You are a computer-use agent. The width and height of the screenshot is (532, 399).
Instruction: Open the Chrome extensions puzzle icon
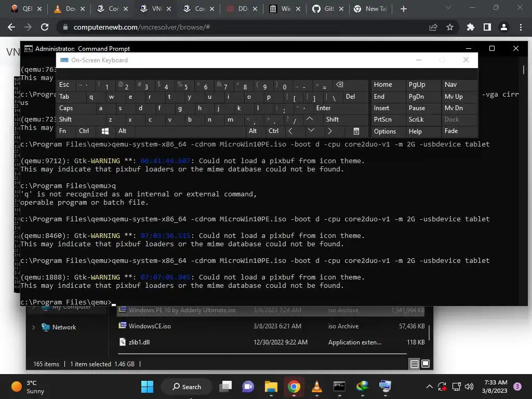pyautogui.click(x=470, y=27)
